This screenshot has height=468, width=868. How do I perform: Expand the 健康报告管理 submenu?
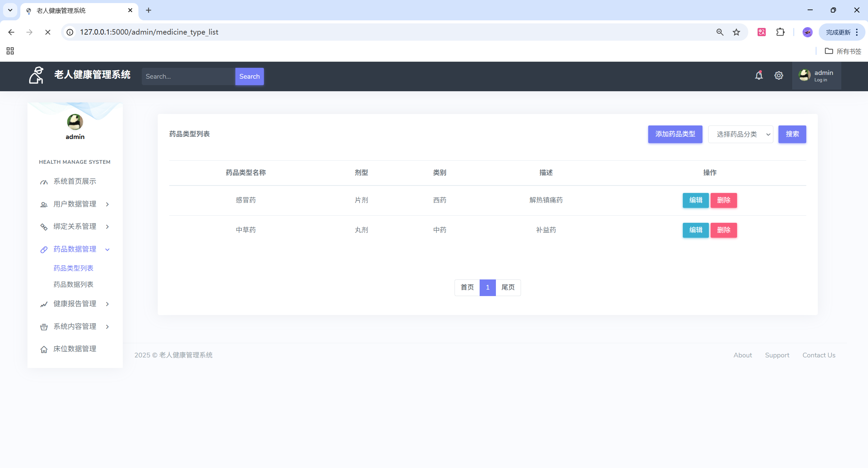click(75, 304)
